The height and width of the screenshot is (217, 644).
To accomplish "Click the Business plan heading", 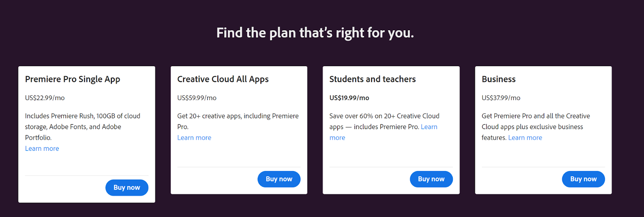I will (x=498, y=79).
